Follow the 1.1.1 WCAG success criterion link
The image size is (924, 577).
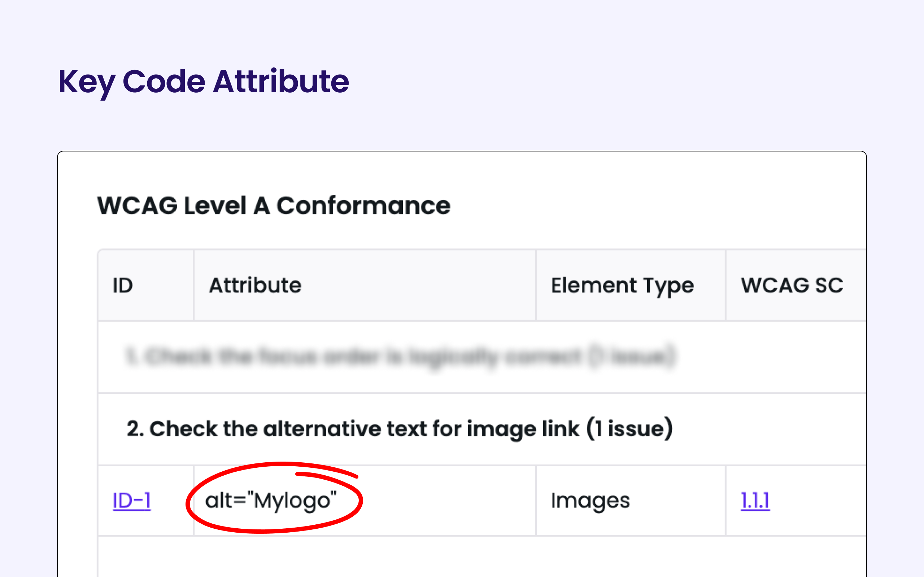[755, 500]
